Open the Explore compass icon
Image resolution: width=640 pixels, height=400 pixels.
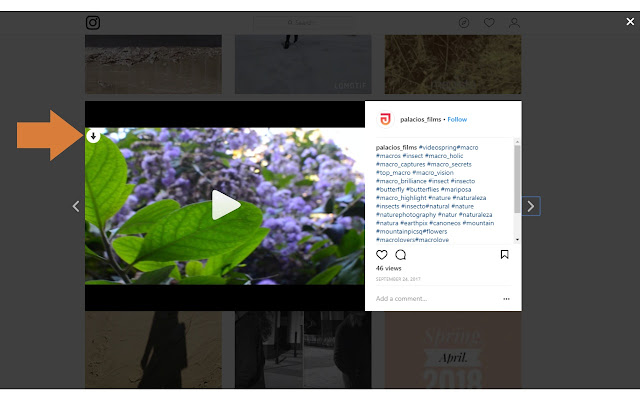[464, 22]
